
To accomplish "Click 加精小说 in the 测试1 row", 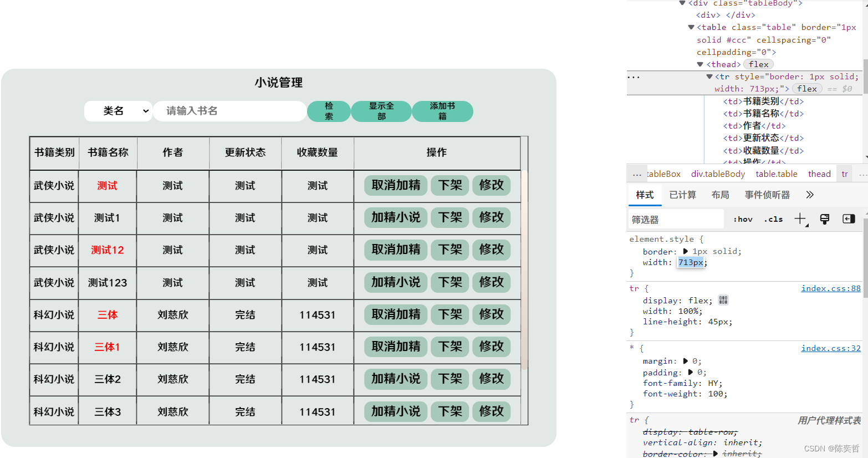I will point(396,217).
